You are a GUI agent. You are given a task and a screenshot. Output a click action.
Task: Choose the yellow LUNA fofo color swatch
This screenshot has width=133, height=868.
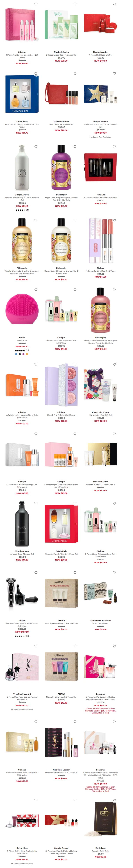pos(27,354)
